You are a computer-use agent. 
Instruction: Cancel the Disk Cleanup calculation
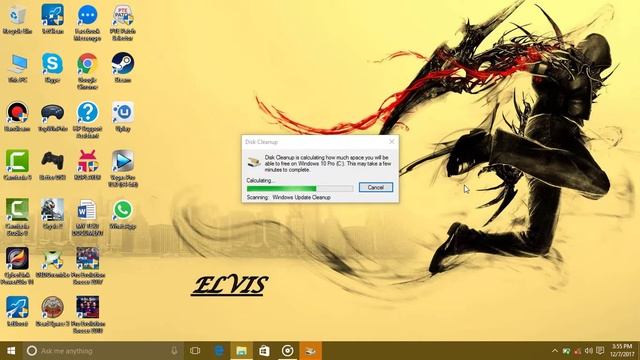(x=376, y=187)
